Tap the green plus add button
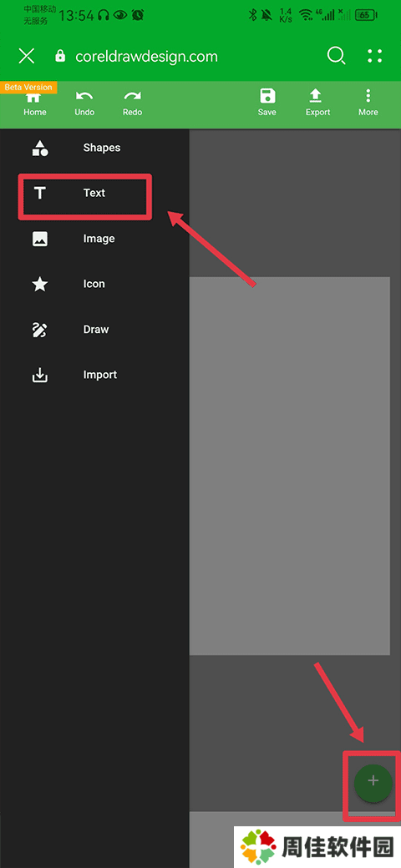The height and width of the screenshot is (868, 401). point(373,783)
